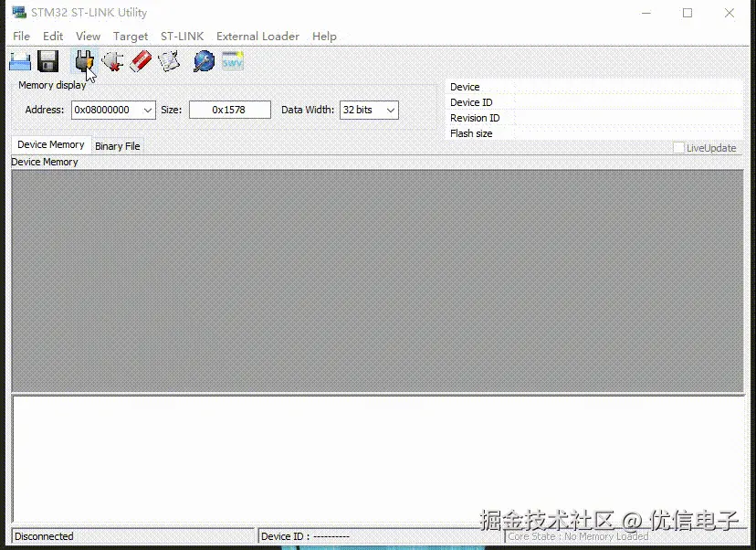Click the Save file floppy icon
The height and width of the screenshot is (550, 756).
47,61
